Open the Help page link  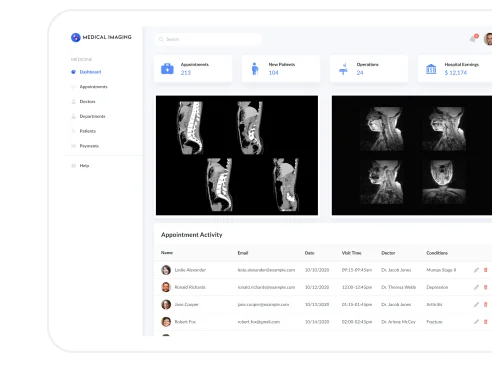[84, 166]
